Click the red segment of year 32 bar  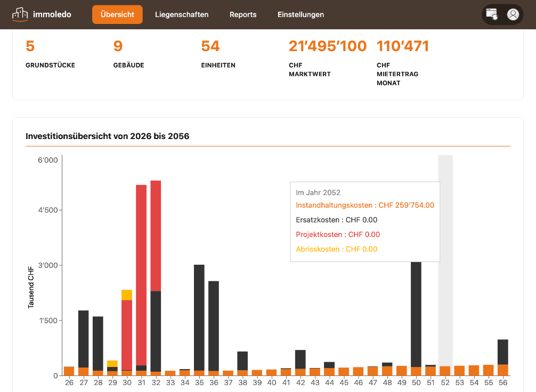point(156,236)
